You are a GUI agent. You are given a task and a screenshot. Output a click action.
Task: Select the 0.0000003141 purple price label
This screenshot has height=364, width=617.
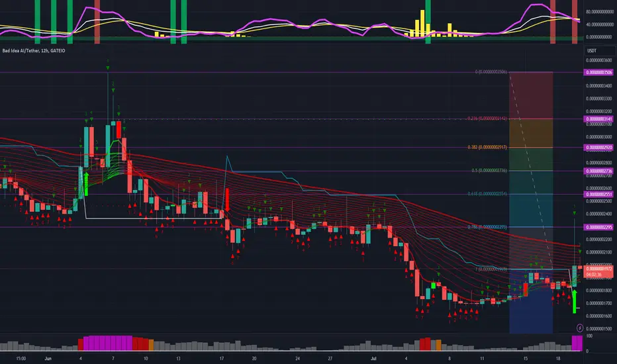[598, 119]
